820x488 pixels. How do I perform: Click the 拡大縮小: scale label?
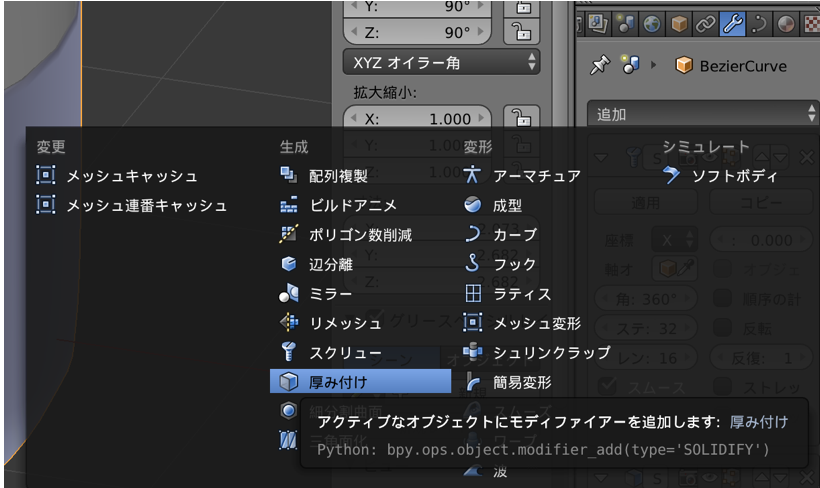click(385, 93)
